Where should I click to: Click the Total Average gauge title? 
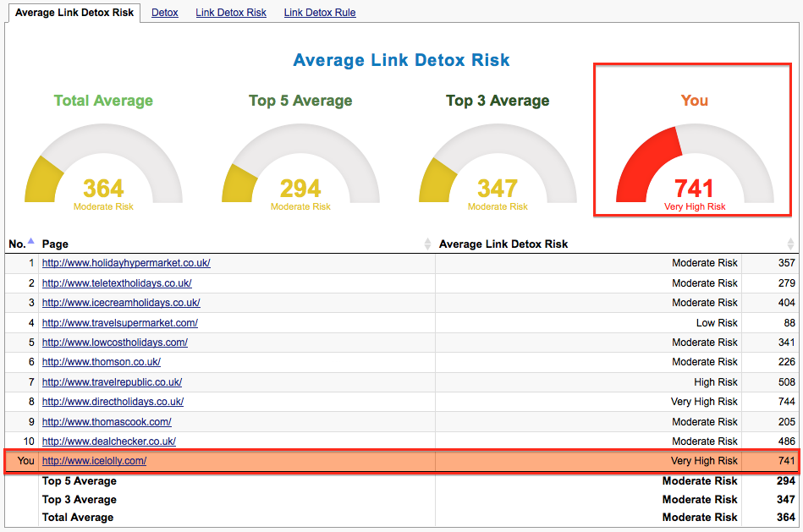103,101
